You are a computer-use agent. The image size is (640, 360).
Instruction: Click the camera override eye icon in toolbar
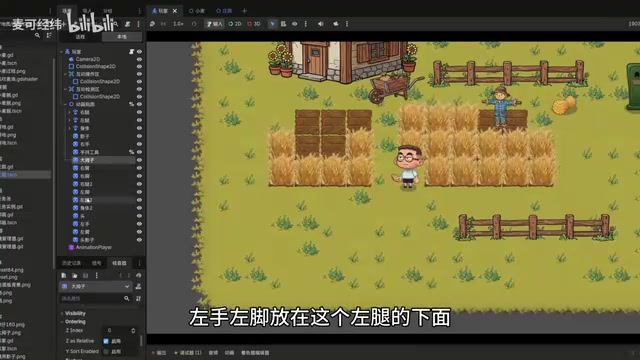click(294, 24)
